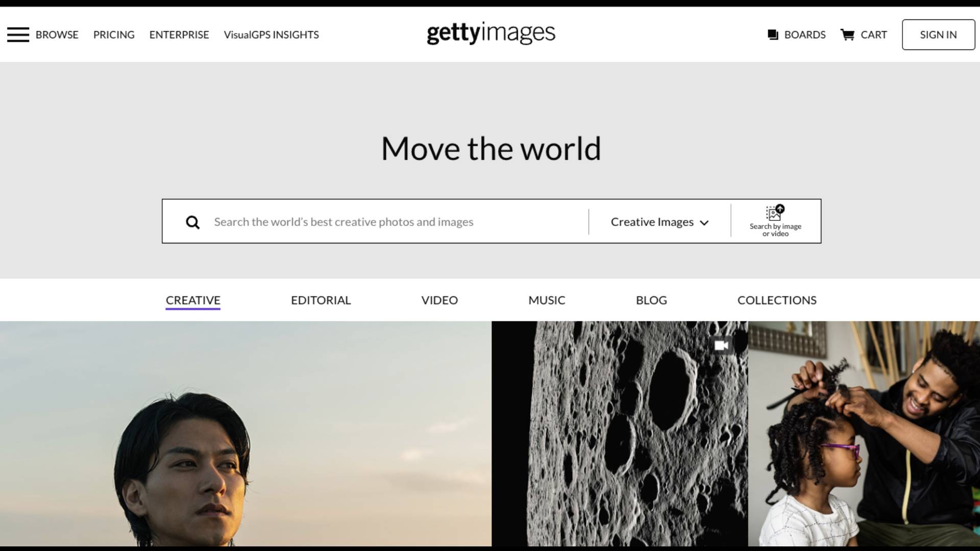Open BOARDS text link
The image size is (980, 551).
(804, 35)
